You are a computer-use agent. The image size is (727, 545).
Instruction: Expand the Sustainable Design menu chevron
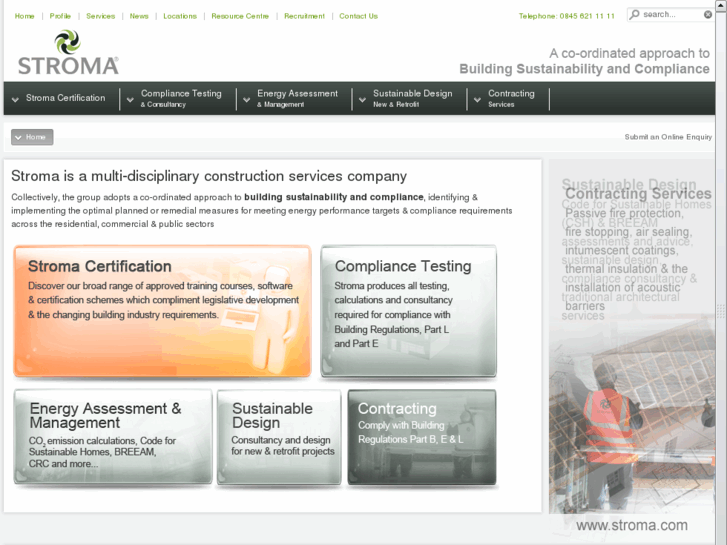pyautogui.click(x=362, y=99)
